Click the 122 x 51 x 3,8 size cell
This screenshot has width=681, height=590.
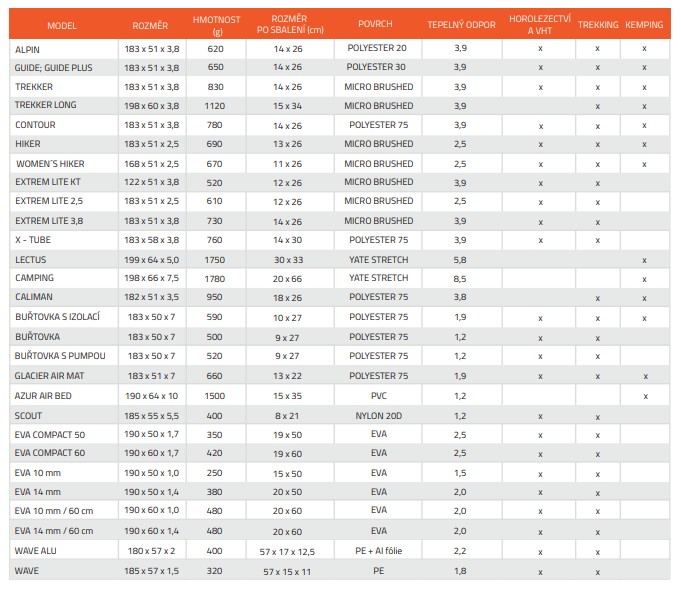tap(152, 182)
